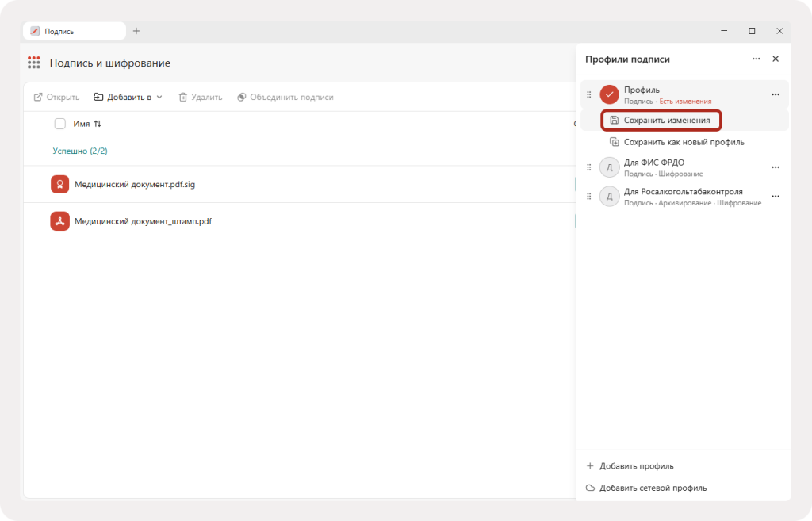Screen dimensions: 812x521
Task: Select file Медицинский документ.pdf.sig
Action: click(135, 184)
